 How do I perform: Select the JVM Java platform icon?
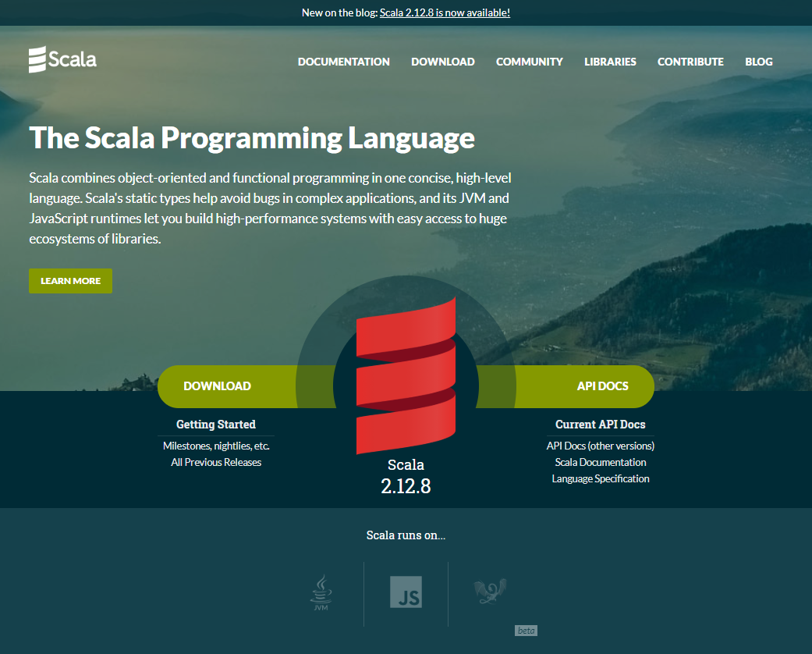point(321,592)
